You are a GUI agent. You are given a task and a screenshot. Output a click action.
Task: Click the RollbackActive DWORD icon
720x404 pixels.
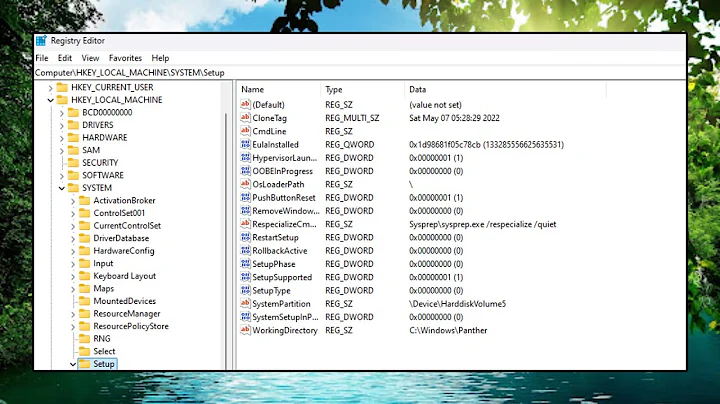click(x=245, y=251)
